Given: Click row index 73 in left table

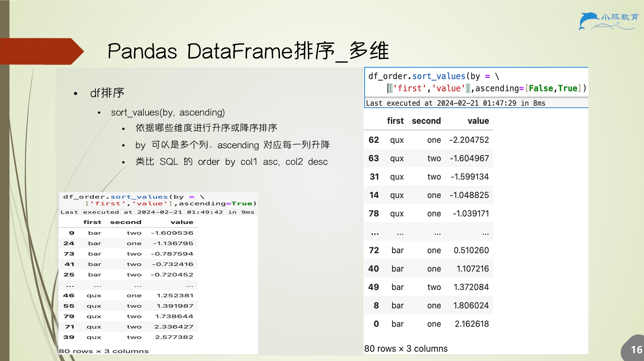Looking at the screenshot, I should pos(69,254).
